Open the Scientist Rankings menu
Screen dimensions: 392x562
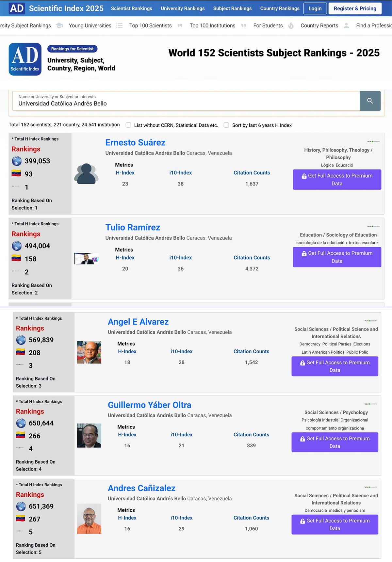click(131, 8)
